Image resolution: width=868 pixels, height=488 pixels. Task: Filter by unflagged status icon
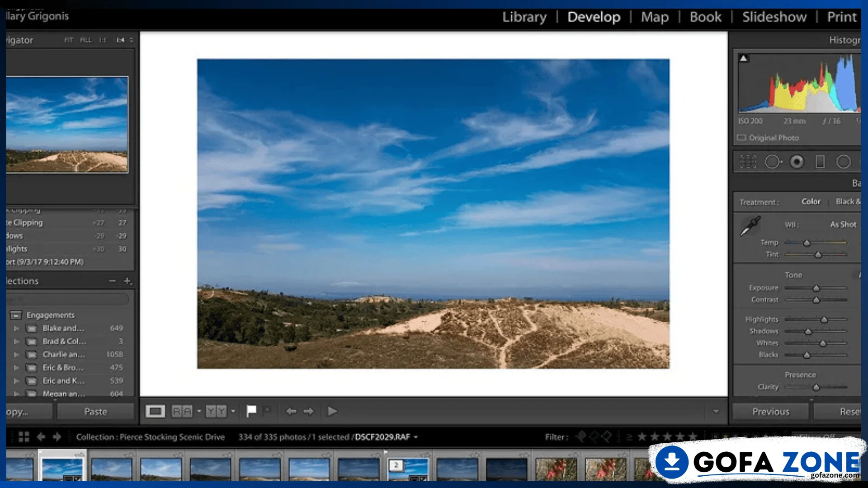594,436
